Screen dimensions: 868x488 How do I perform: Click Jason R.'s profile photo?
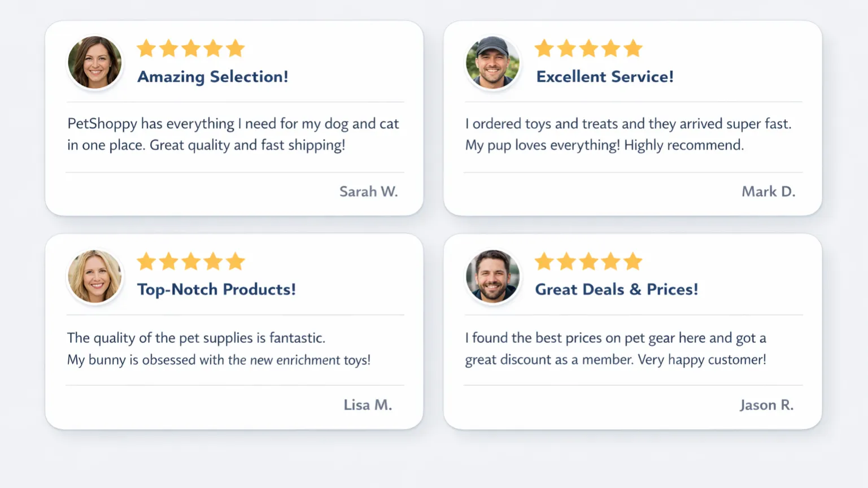[492, 276]
